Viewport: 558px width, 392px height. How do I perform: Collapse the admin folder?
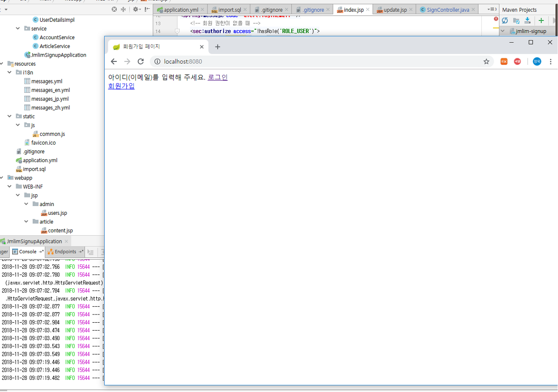(26, 204)
